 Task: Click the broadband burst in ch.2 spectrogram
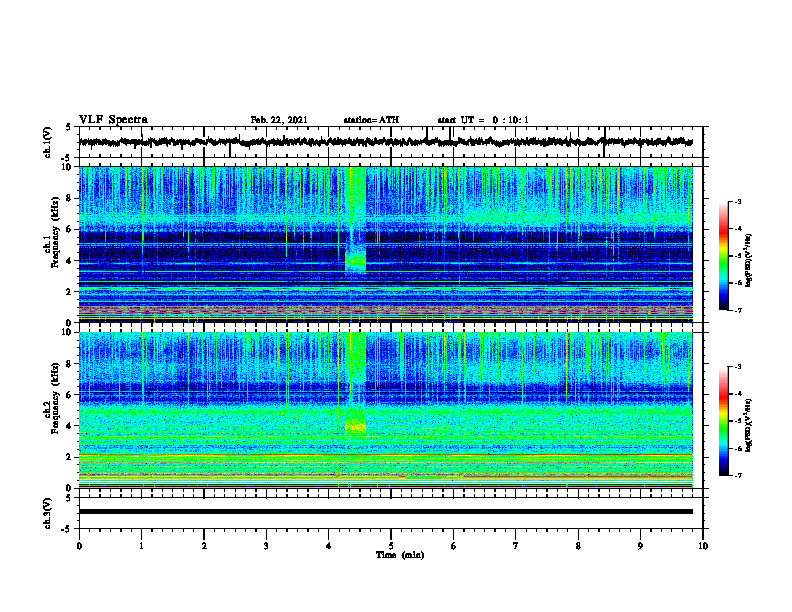tap(356, 384)
